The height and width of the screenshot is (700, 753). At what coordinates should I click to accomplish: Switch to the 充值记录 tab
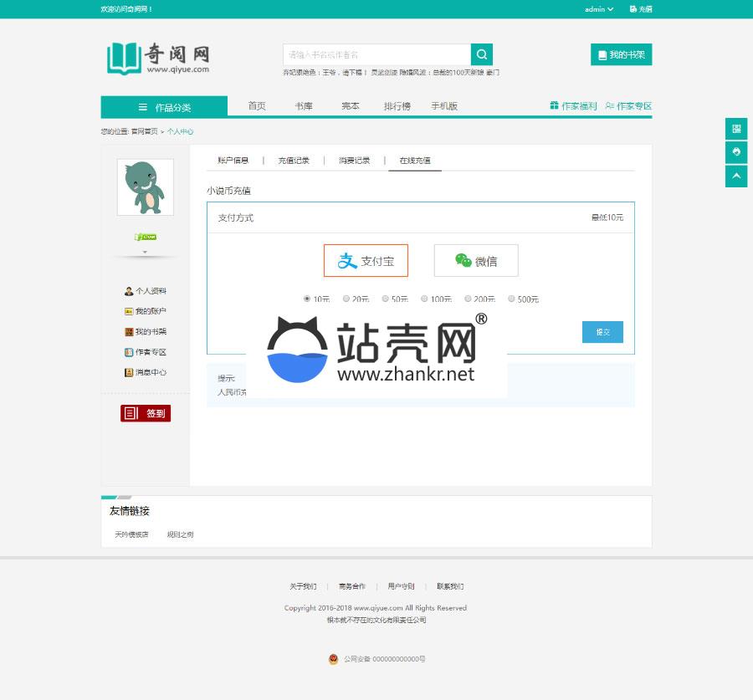(294, 160)
